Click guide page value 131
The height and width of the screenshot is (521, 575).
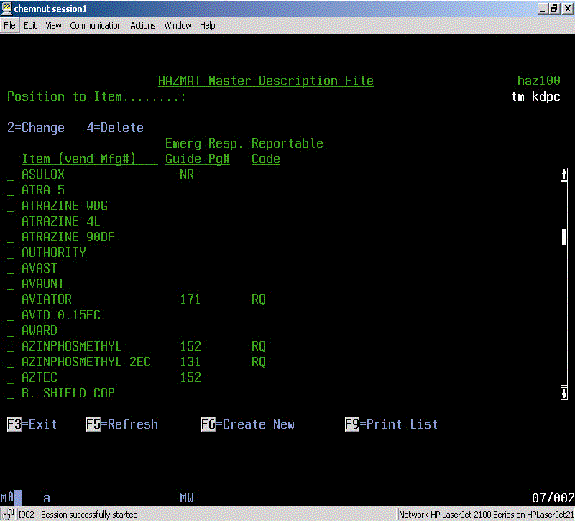[x=190, y=362]
